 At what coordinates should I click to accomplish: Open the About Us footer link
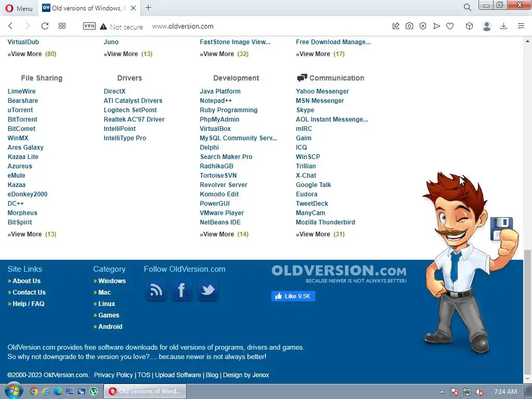click(26, 281)
